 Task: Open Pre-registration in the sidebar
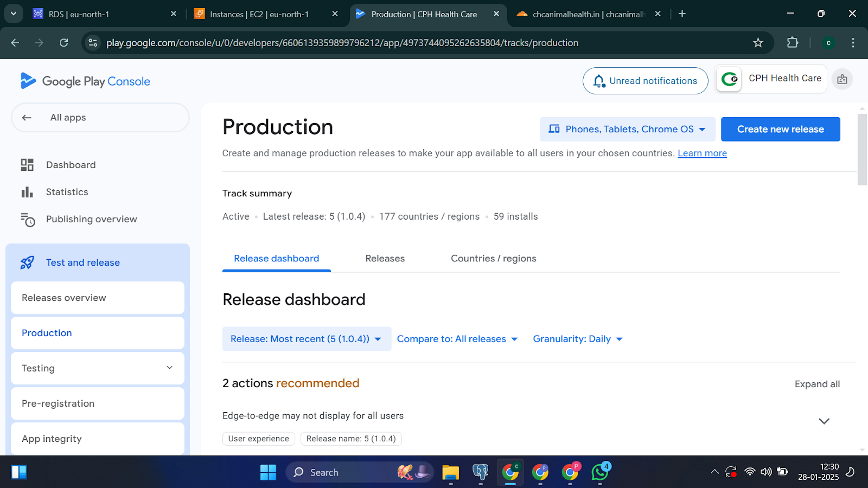(98, 403)
